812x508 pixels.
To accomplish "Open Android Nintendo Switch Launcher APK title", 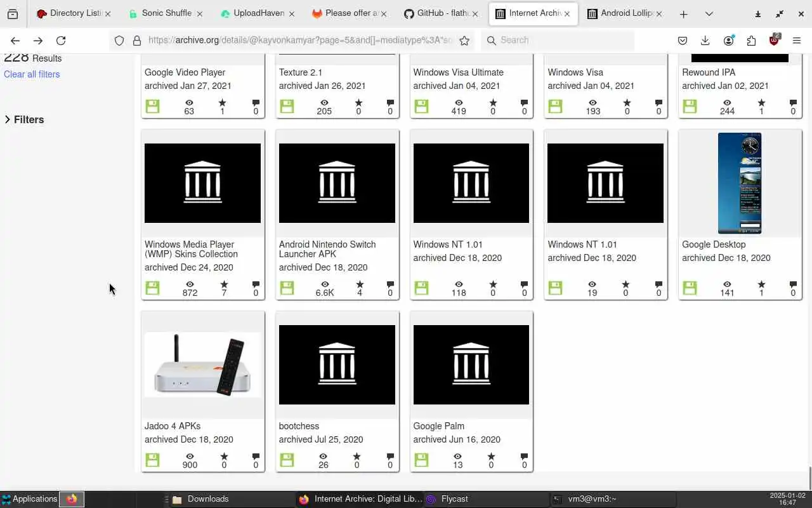I will (x=327, y=249).
